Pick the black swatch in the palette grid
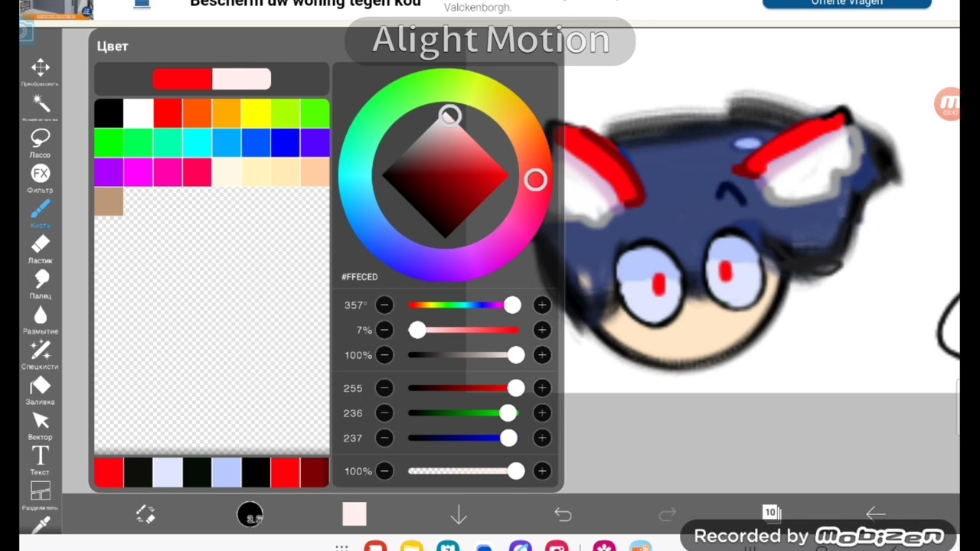980x551 pixels. point(109,113)
